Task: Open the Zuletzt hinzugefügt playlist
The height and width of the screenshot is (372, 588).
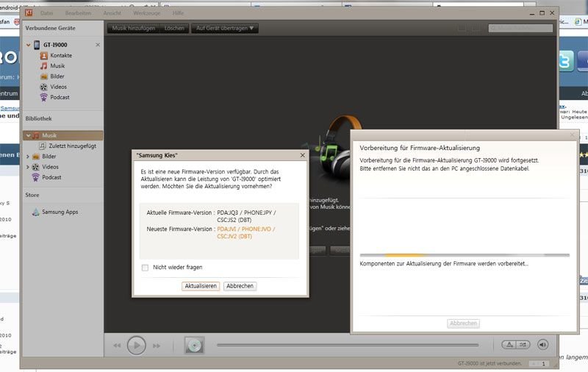Action: [x=68, y=146]
